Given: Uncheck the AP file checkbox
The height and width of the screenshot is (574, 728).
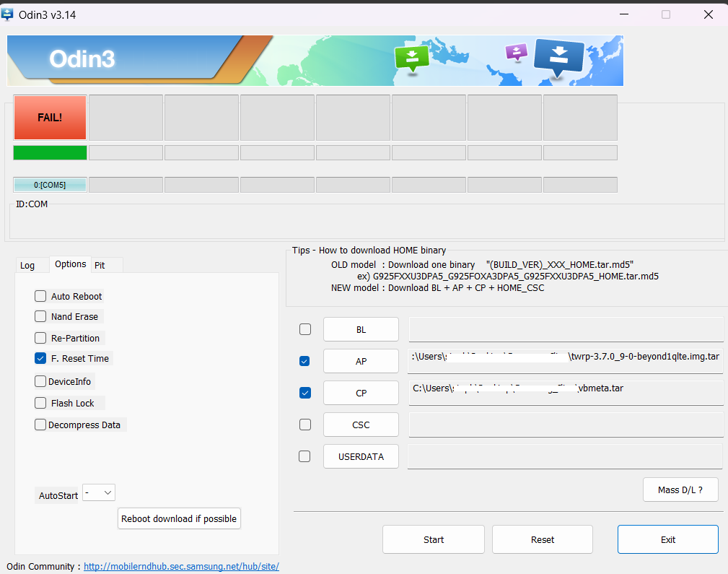Looking at the screenshot, I should (x=305, y=361).
